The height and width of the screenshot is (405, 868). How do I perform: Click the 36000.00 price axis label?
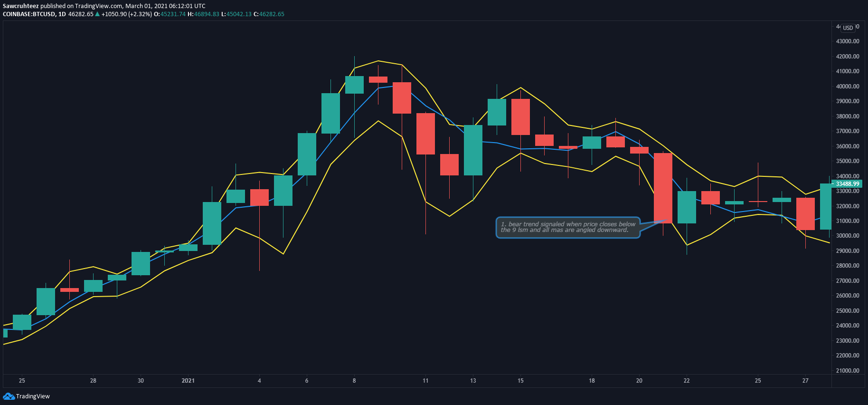click(x=848, y=146)
